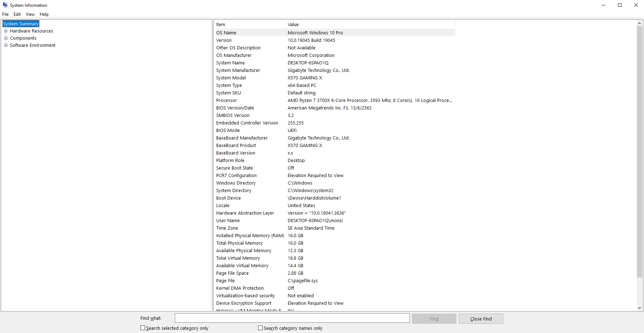Select the SMBIOS Version row
Image resolution: width=644 pixels, height=333 pixels.
(335, 116)
